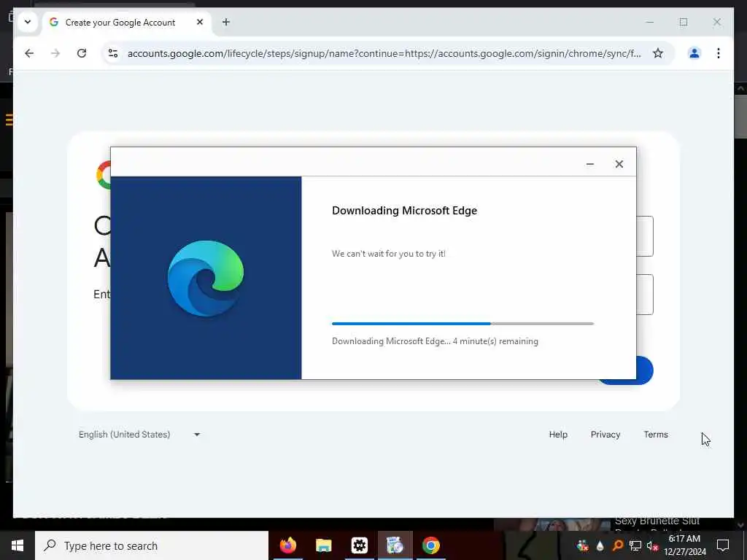Open the clock showing 6:17 AM

coord(684,545)
